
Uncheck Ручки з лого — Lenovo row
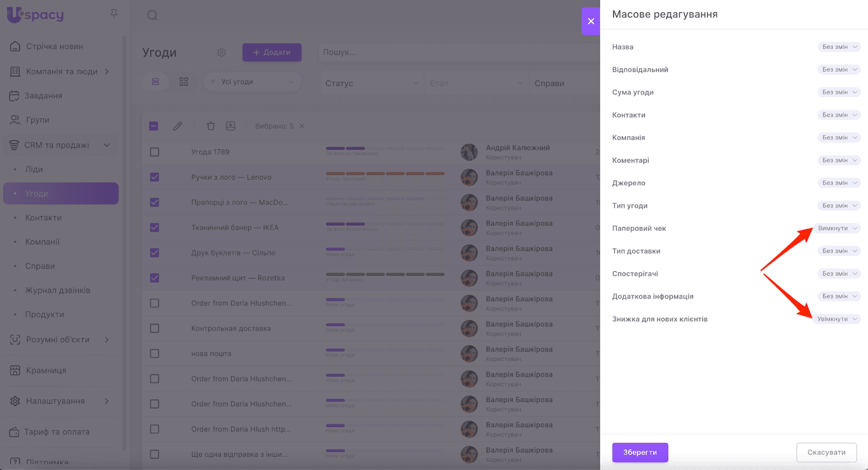[155, 177]
